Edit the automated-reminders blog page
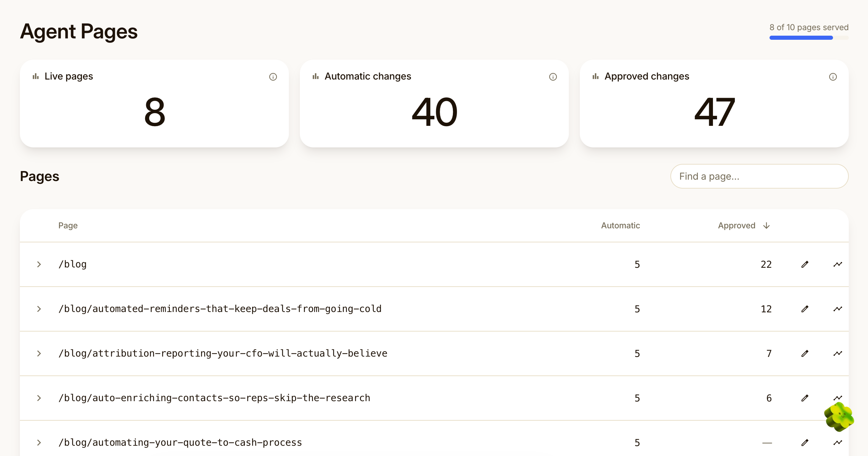 click(x=805, y=309)
